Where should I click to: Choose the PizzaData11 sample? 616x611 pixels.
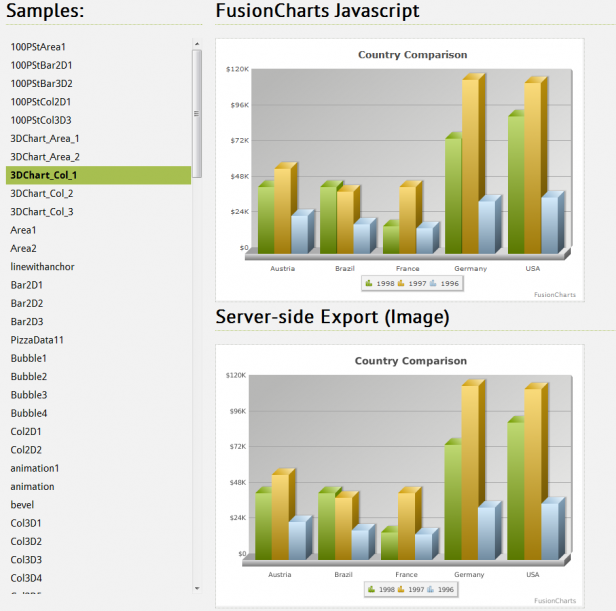point(37,340)
